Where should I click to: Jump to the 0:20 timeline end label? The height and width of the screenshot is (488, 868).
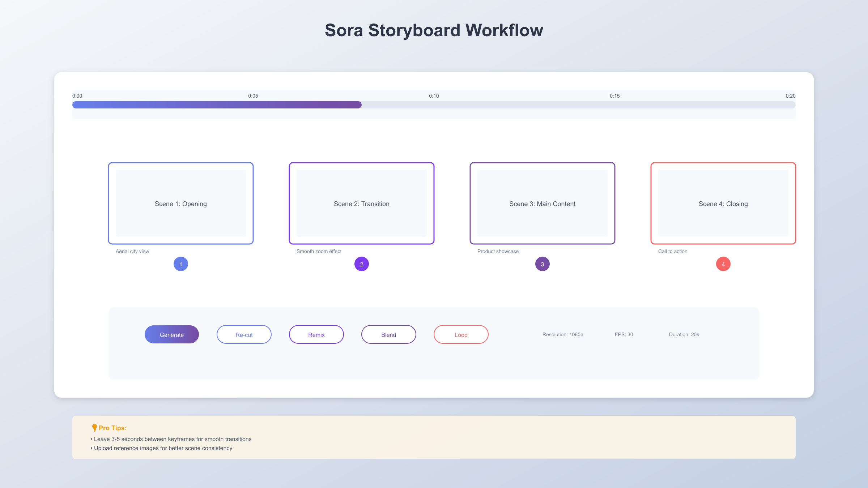click(x=791, y=96)
